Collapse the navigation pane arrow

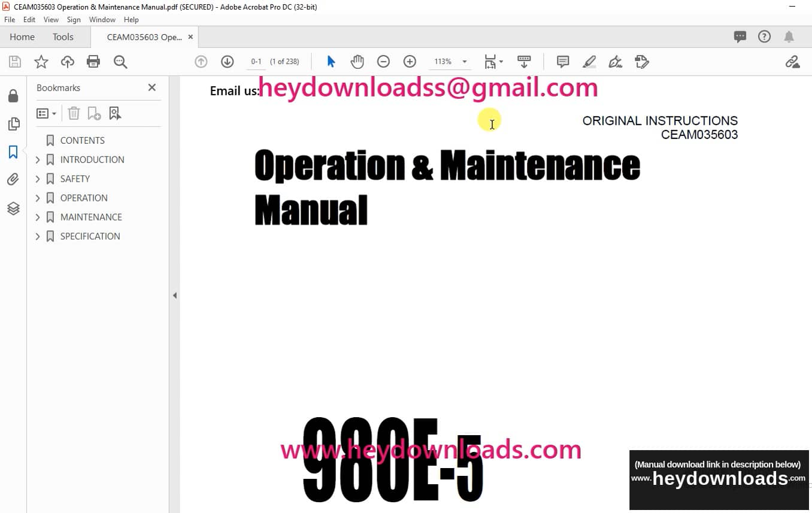click(x=175, y=295)
